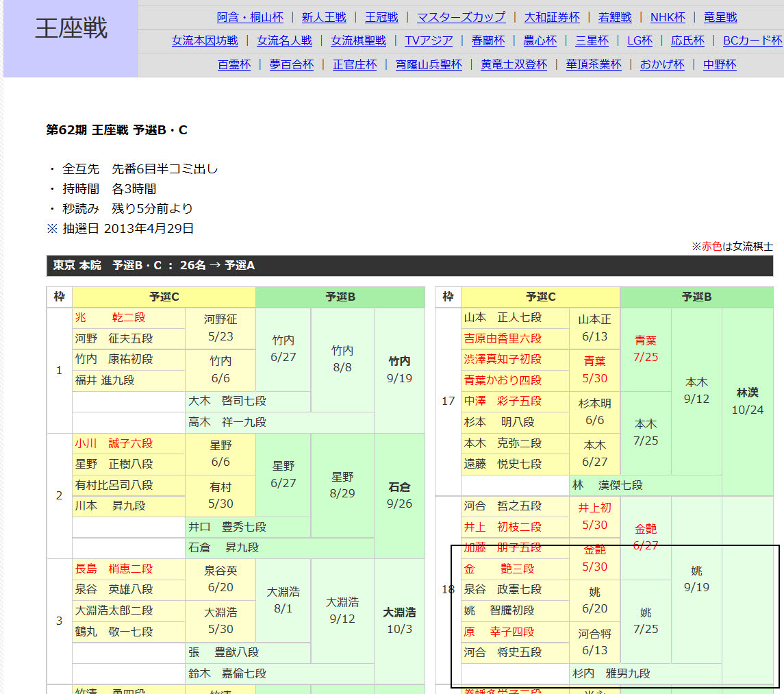Navigate to the NHK杯 page
Screen dimensions: 784x694
pos(668,17)
